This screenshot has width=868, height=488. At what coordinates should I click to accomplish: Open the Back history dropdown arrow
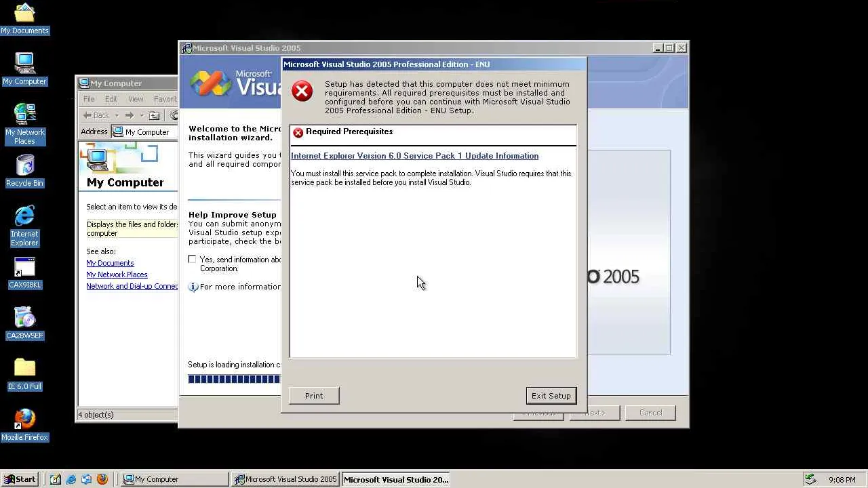[x=117, y=115]
